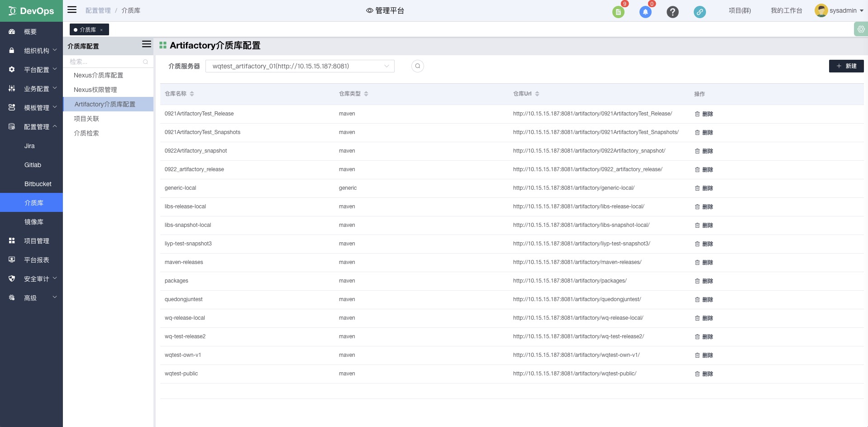
Task: Open 镜像库 in sidebar
Action: click(x=31, y=222)
